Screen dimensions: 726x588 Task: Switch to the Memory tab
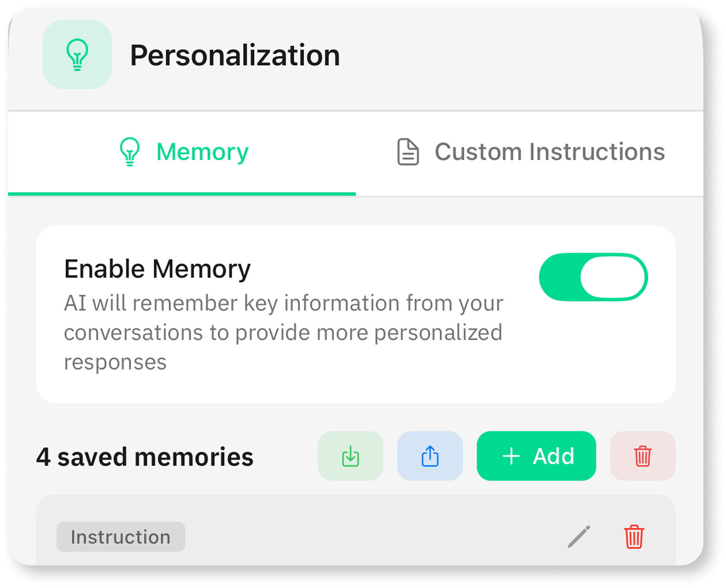point(182,152)
